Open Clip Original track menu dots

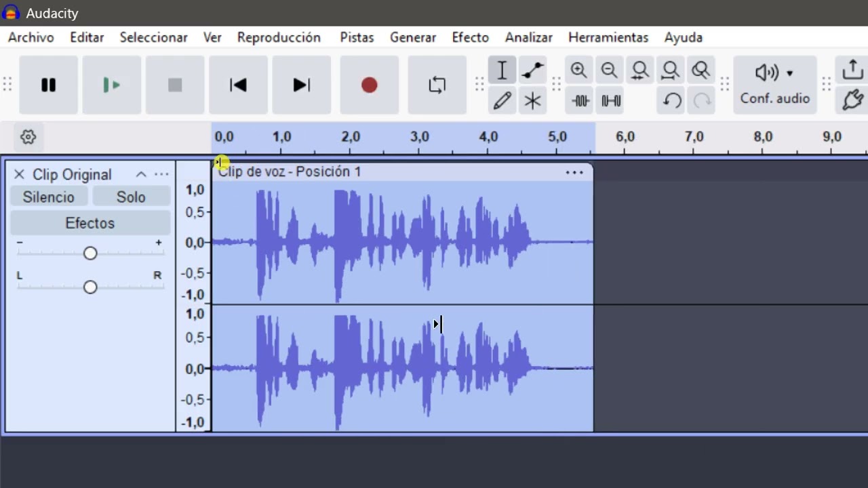[x=161, y=174]
